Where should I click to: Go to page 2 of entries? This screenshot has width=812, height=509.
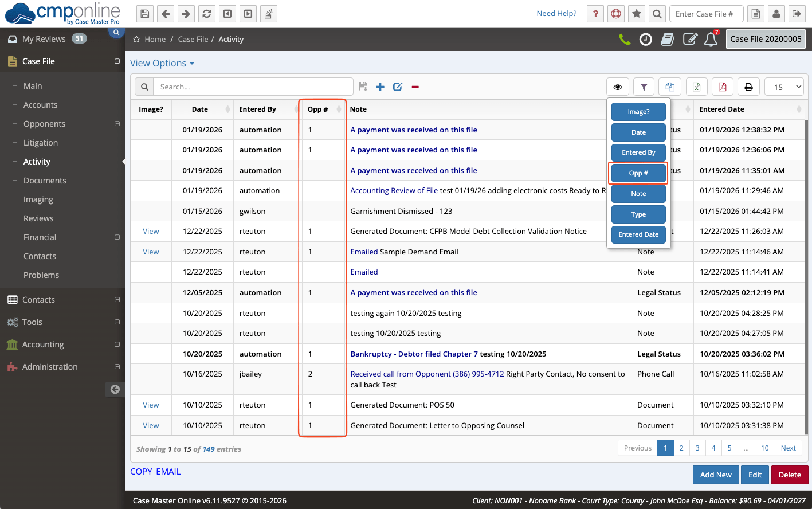tap(681, 448)
